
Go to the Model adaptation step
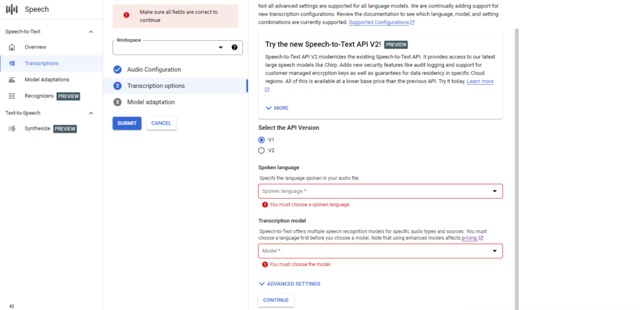[175, 102]
